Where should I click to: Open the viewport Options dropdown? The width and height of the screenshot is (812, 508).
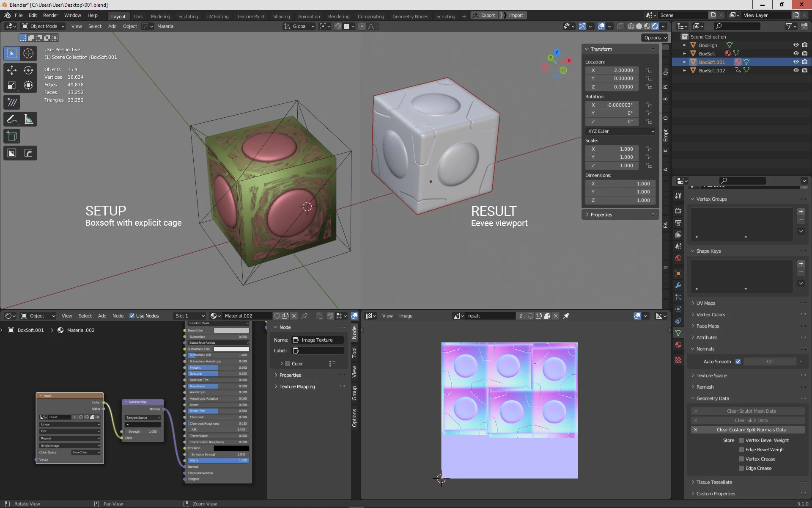click(655, 38)
